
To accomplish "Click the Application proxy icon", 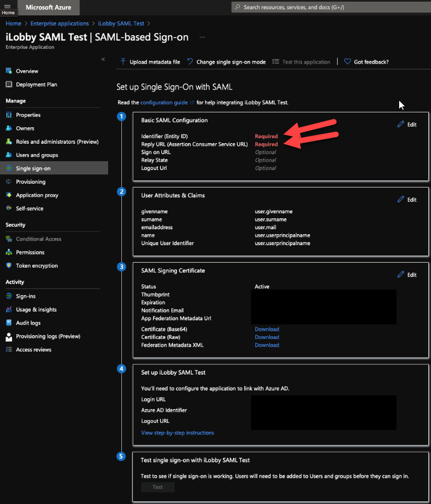I will point(9,195).
